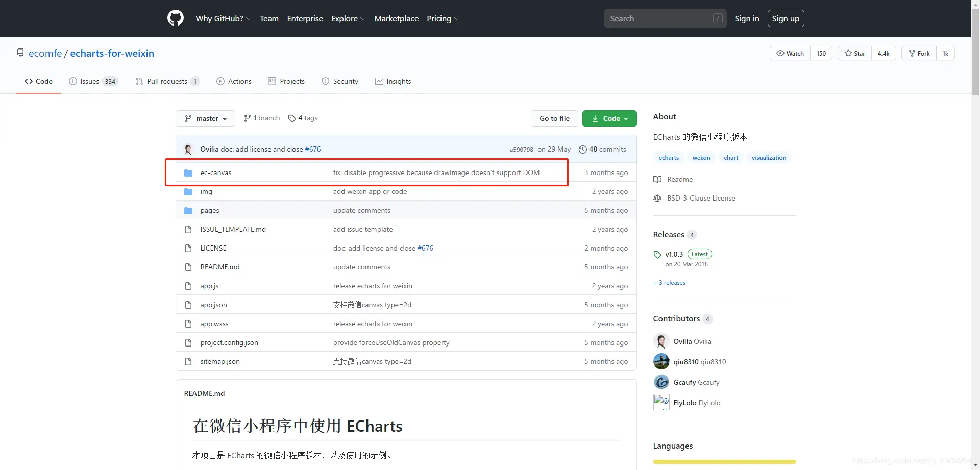The image size is (980, 470).
Task: Click Ovilia's avatar in Contributors
Action: [661, 341]
